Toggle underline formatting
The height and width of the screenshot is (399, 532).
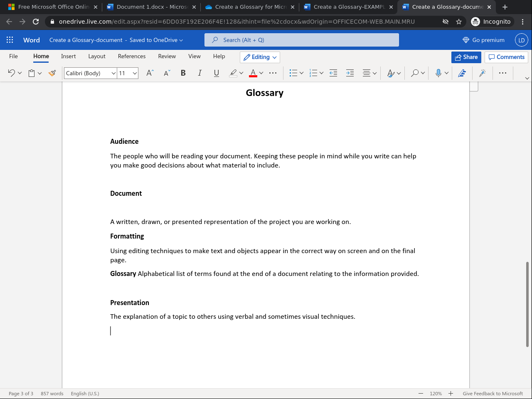point(216,73)
